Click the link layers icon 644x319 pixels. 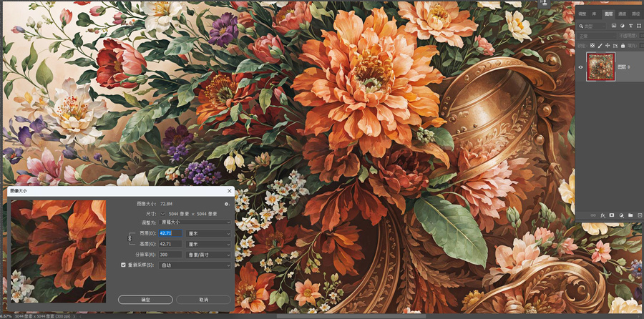(593, 215)
